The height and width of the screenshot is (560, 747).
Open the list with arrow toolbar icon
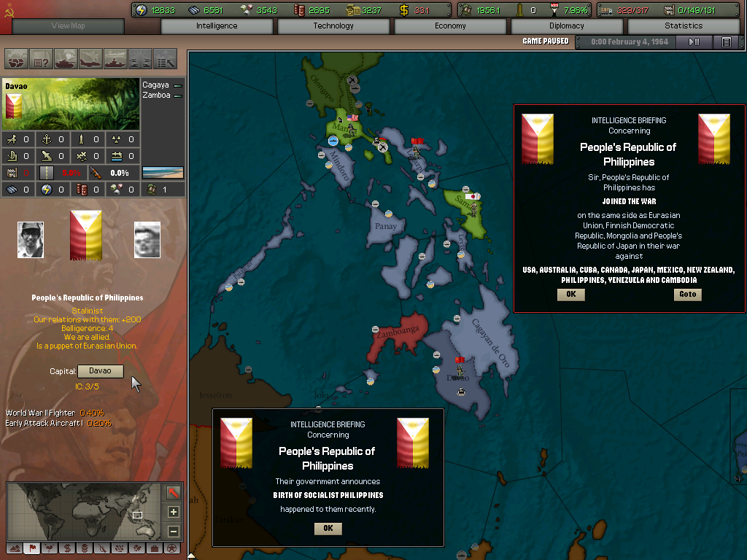click(165, 60)
